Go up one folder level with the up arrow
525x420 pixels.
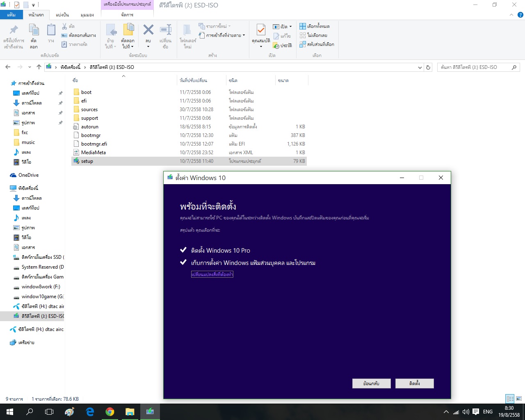point(39,67)
